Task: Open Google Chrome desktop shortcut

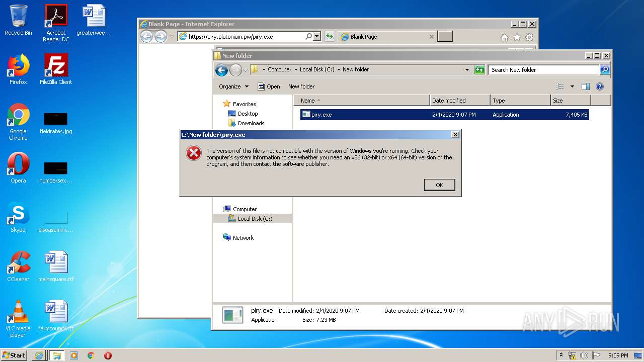Action: tap(18, 122)
